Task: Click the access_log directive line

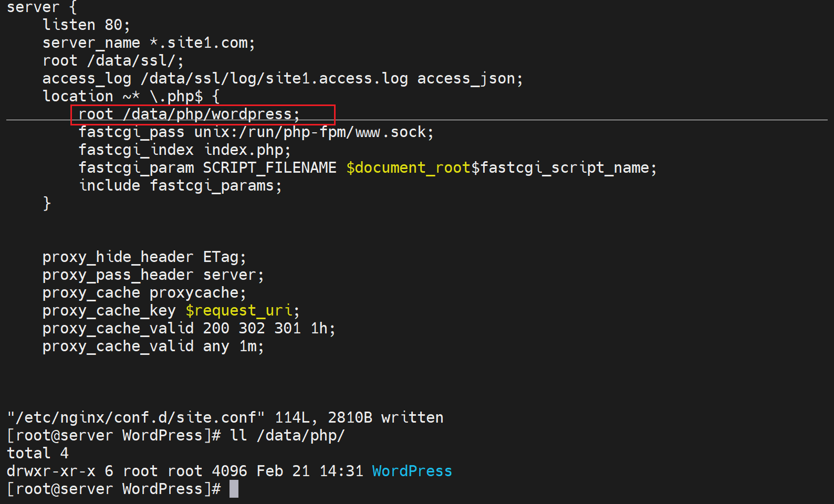Action: click(283, 79)
